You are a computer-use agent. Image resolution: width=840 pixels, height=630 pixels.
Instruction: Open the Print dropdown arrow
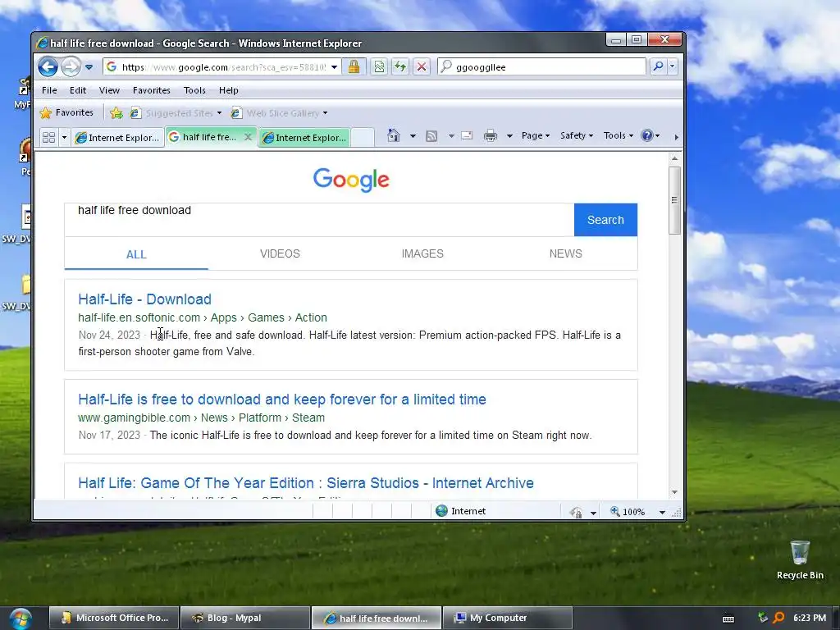[509, 136]
